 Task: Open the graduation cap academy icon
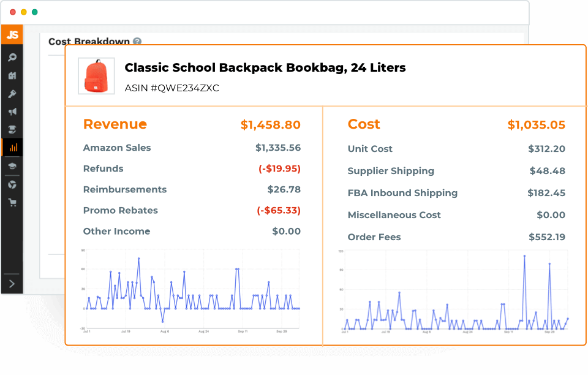pos(12,166)
